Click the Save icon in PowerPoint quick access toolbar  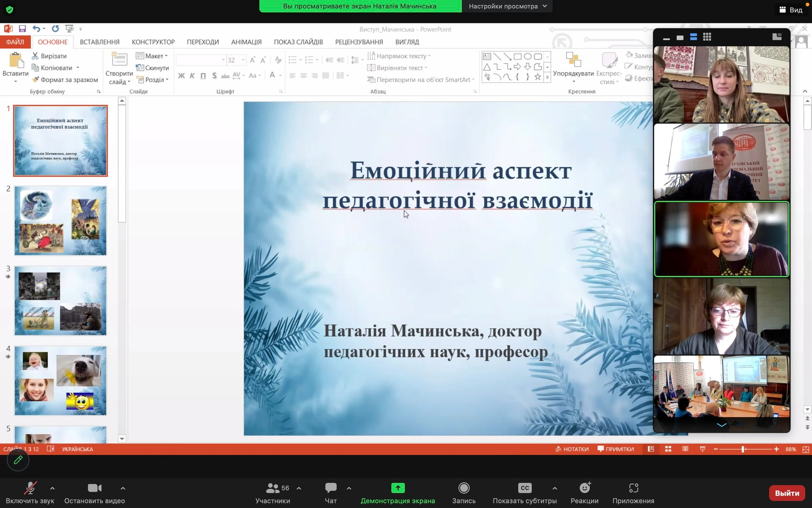pos(22,29)
